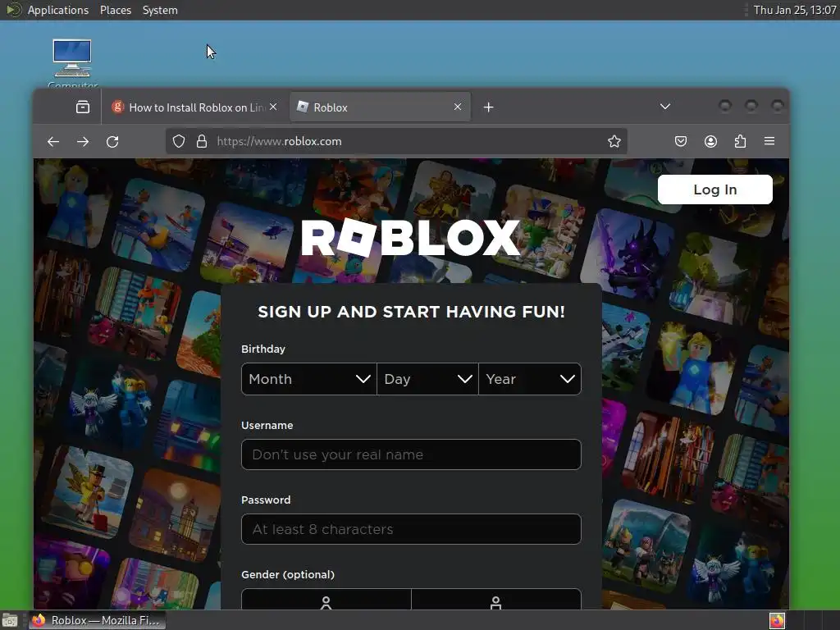840x630 pixels.
Task: Expand the Month birthday dropdown
Action: (309, 379)
